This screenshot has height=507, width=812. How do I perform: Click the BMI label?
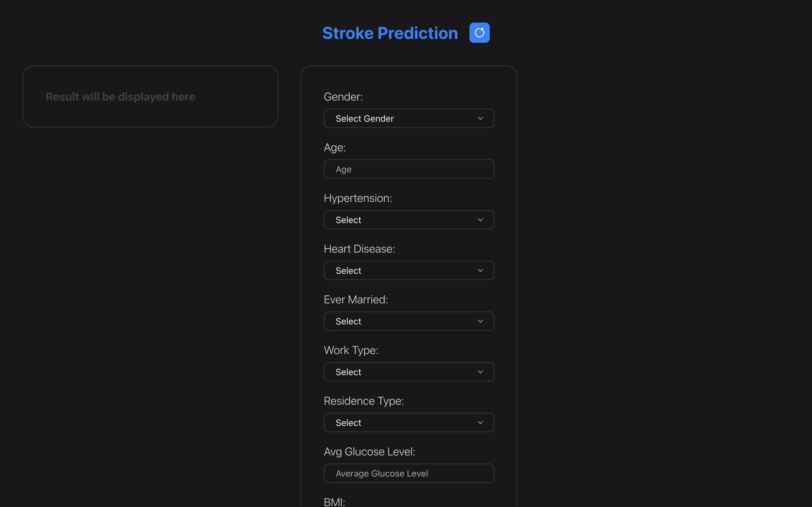(x=334, y=502)
